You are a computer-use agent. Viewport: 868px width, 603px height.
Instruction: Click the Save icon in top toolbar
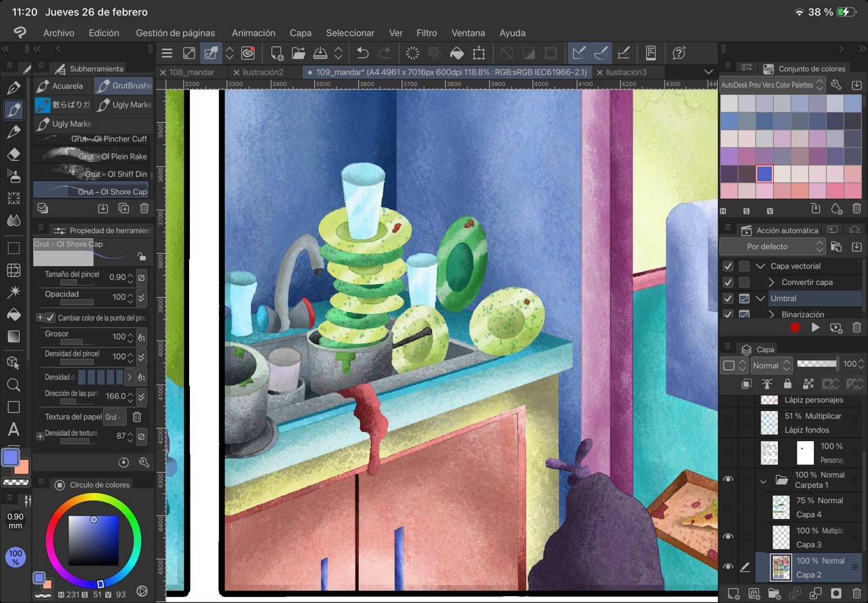coord(321,53)
